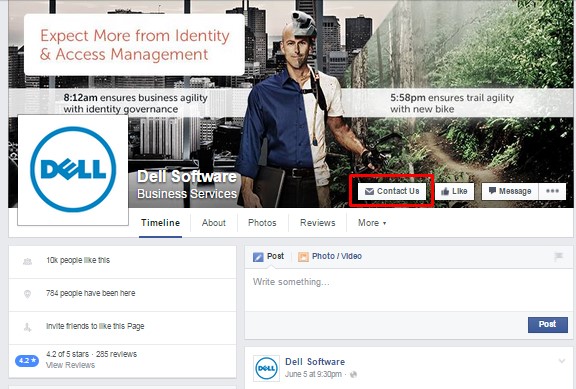
Task: Like the Dell Software page
Action: coord(455,191)
